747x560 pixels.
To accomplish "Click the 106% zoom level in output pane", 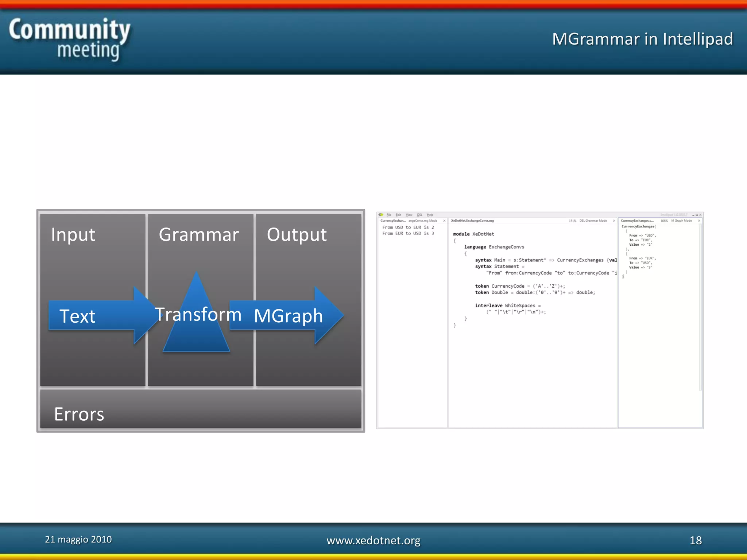I will 664,221.
